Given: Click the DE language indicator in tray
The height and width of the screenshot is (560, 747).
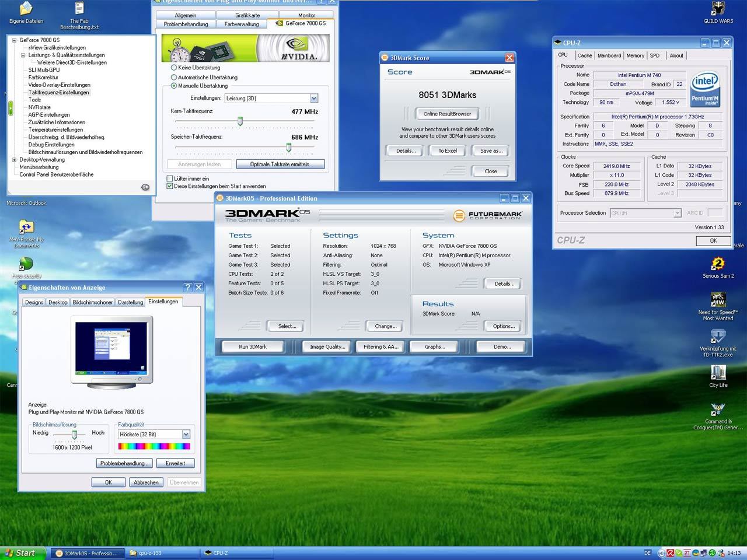Looking at the screenshot, I should coord(647,553).
